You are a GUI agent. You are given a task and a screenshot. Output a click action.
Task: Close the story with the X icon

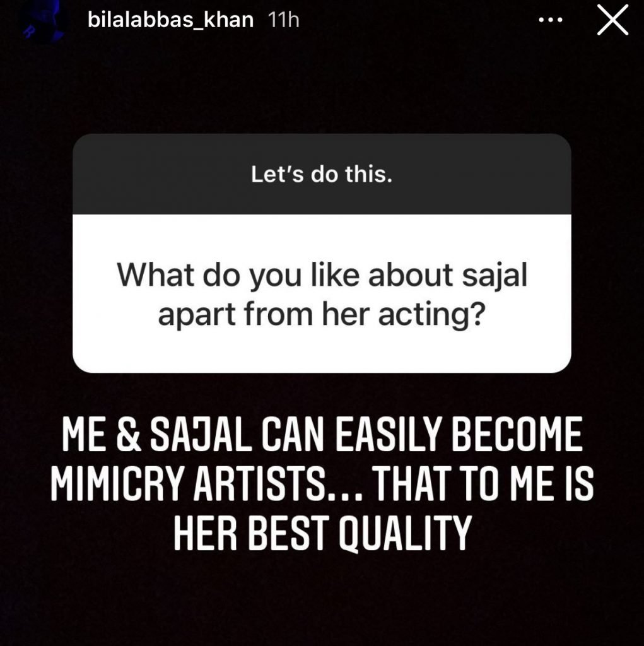[611, 22]
